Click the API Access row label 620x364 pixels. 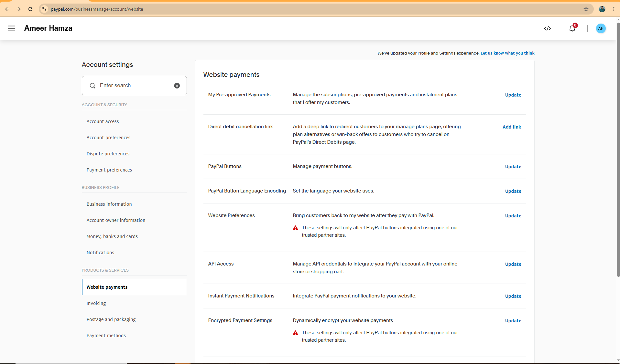coord(221,264)
